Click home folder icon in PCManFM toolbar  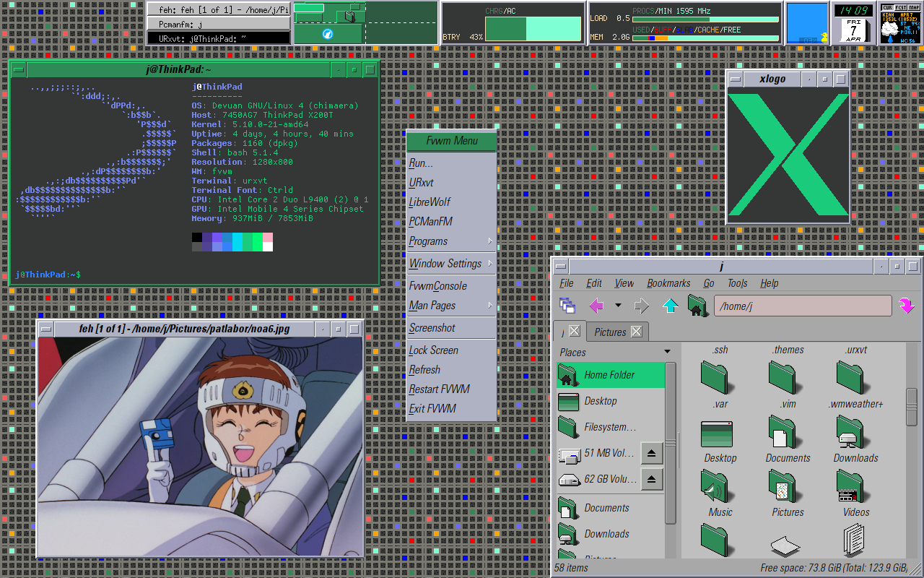tap(697, 306)
